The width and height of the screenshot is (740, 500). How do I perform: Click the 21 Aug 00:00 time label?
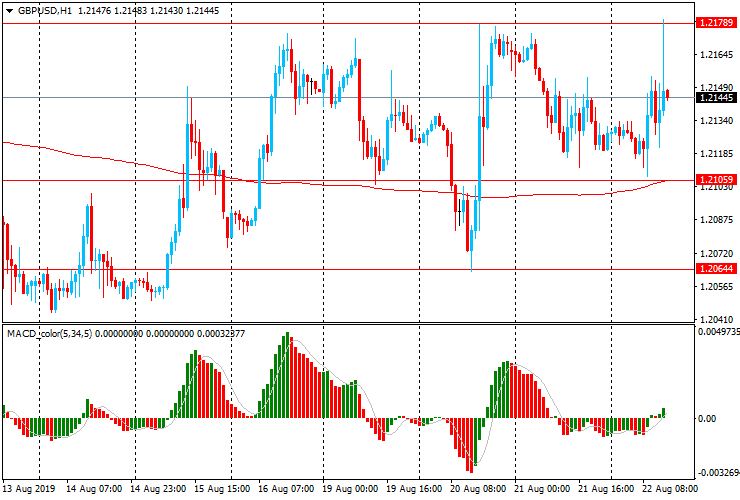542,488
